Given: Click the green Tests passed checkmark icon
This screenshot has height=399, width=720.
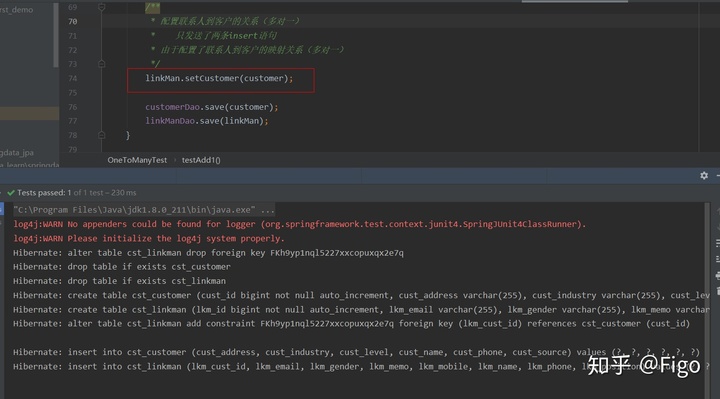Looking at the screenshot, I should 11,193.
